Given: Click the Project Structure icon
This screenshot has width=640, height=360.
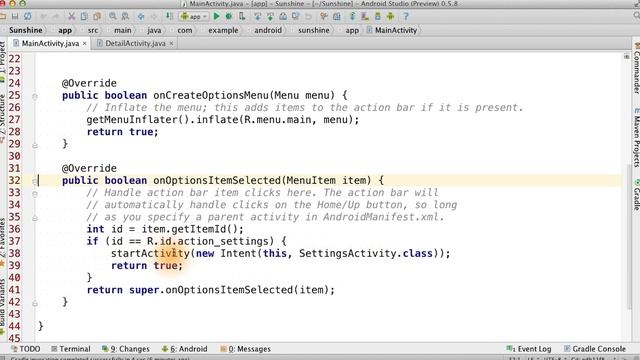Looking at the screenshot, I should pos(337,16).
